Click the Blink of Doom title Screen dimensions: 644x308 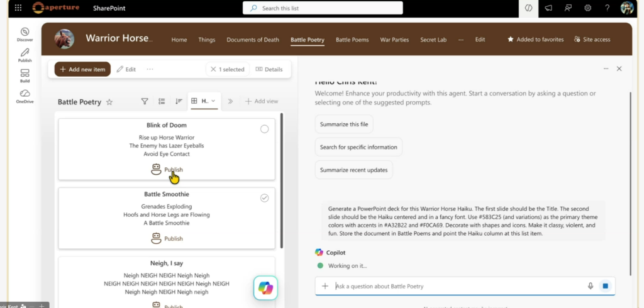coord(167,125)
